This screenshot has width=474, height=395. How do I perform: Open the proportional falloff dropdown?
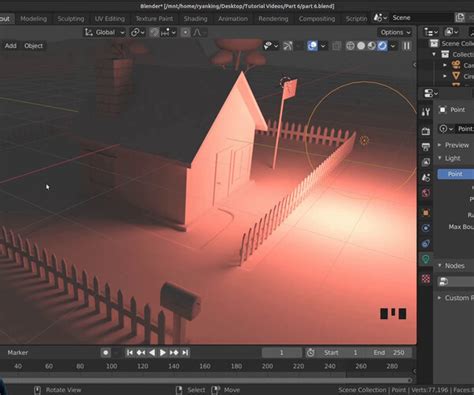point(199,32)
